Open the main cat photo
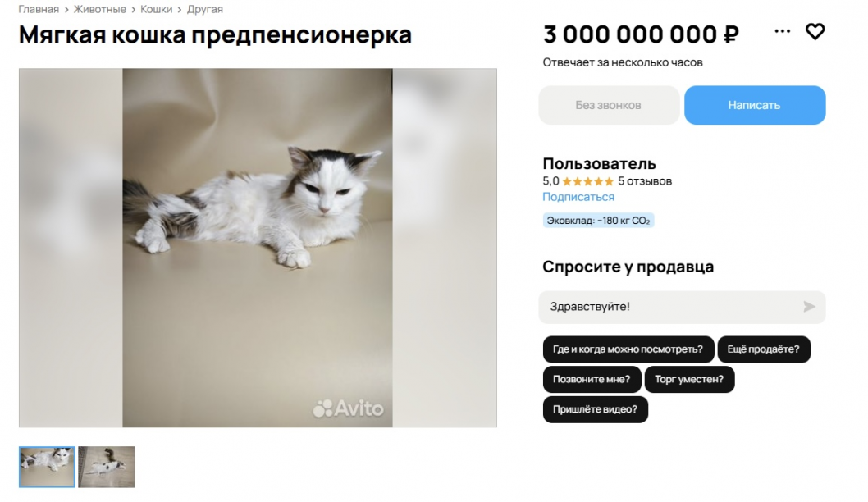Screen dimensions: 868x502 tap(258, 248)
